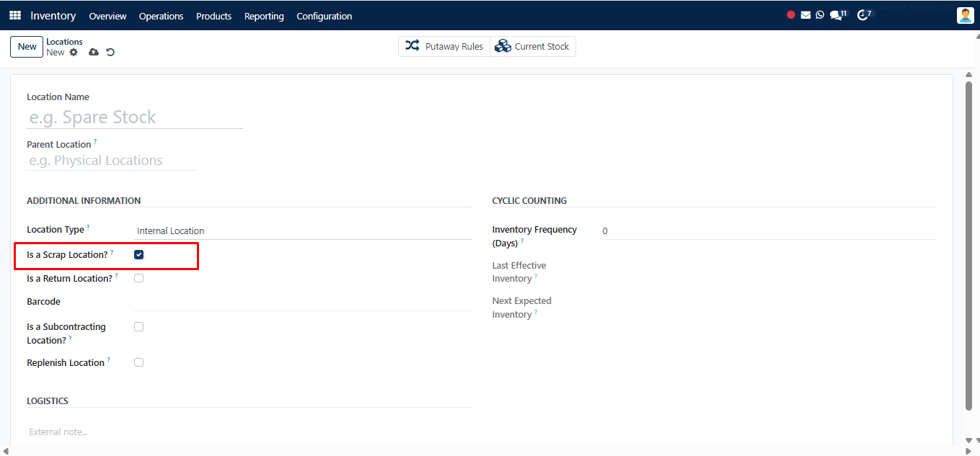The width and height of the screenshot is (980, 456).
Task: Enable the Replenish Location checkbox
Action: coord(139,362)
